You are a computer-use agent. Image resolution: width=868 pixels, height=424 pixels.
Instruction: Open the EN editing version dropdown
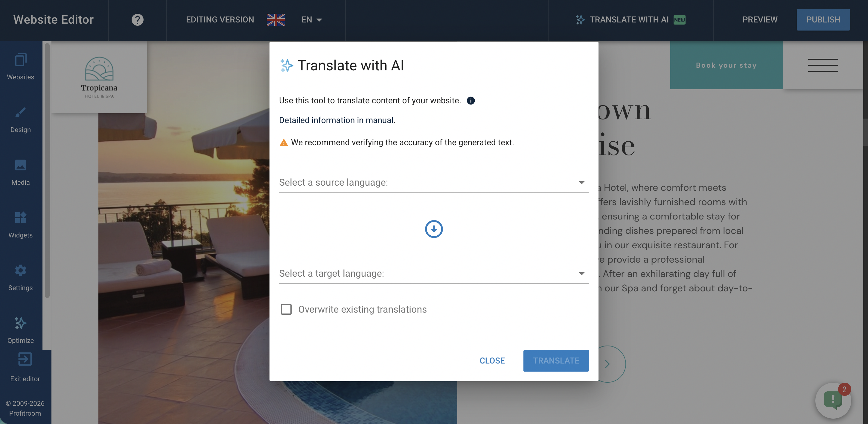coord(312,19)
